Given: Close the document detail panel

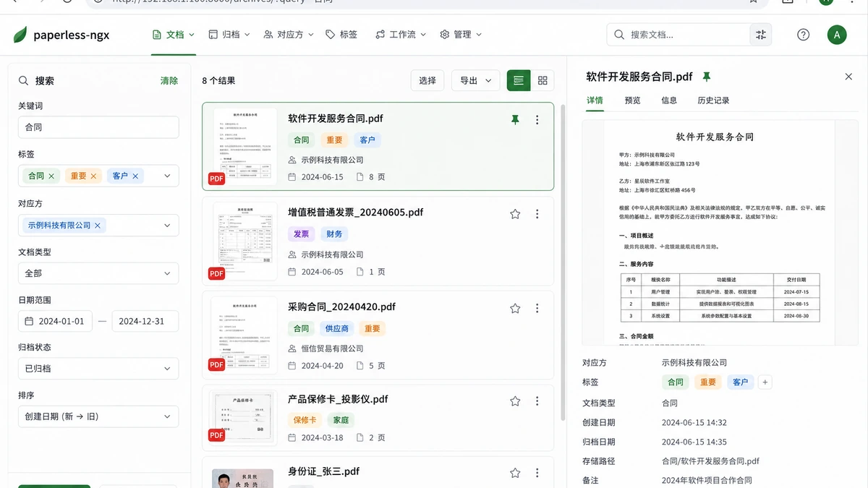Looking at the screenshot, I should click(x=848, y=77).
